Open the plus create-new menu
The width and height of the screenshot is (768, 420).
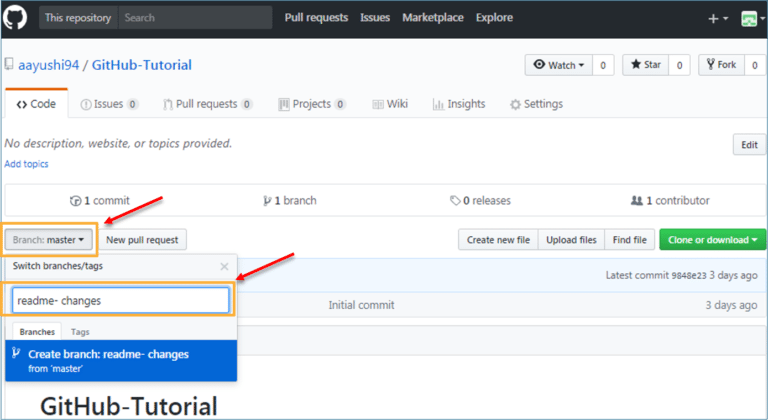pyautogui.click(x=718, y=18)
